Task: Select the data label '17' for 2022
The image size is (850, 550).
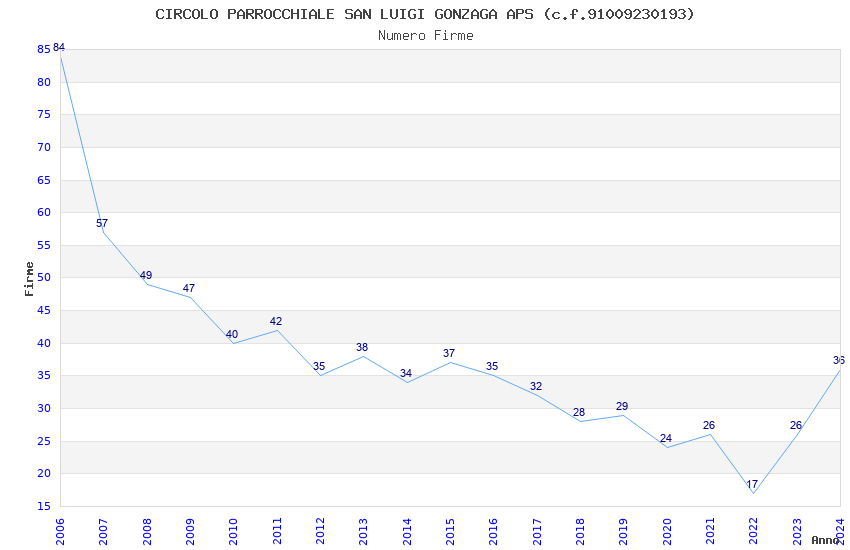Action: coord(752,484)
